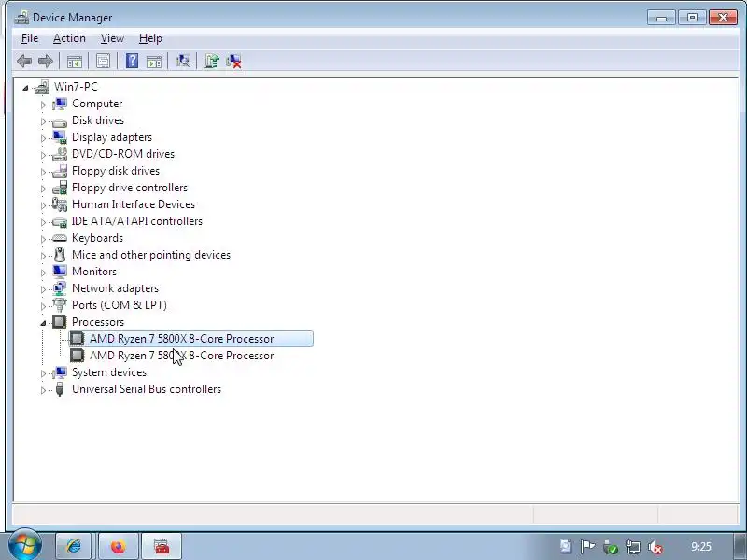Collapse the Win7-PC root node

pyautogui.click(x=25, y=88)
